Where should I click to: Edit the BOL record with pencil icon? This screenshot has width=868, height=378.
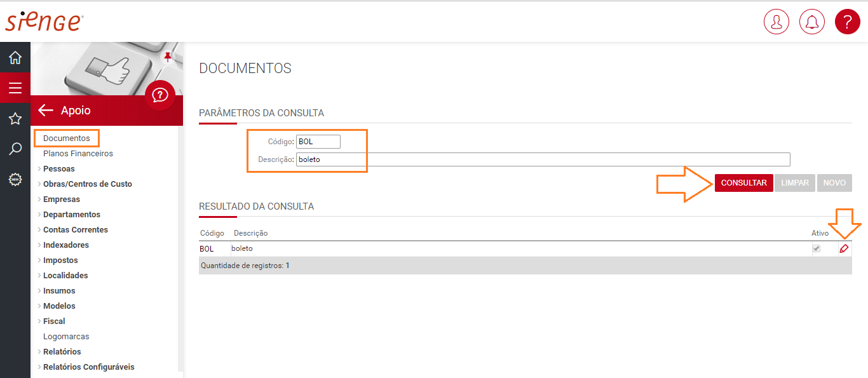click(844, 249)
